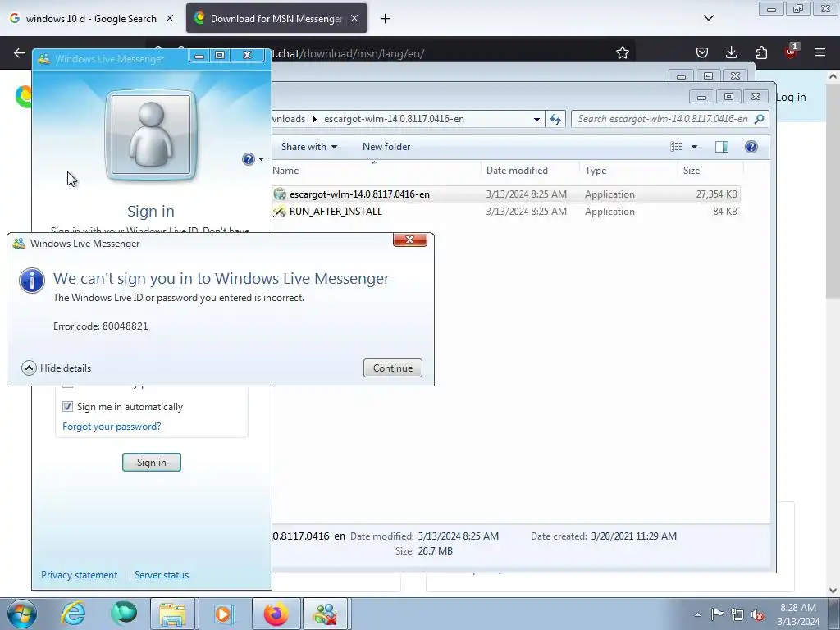
Task: Switch to Windows Live Messenger taskbar icon
Action: click(x=326, y=614)
